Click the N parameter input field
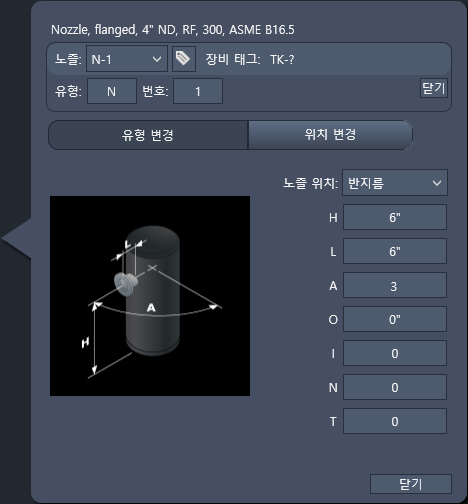This screenshot has height=504, width=468. 395,387
